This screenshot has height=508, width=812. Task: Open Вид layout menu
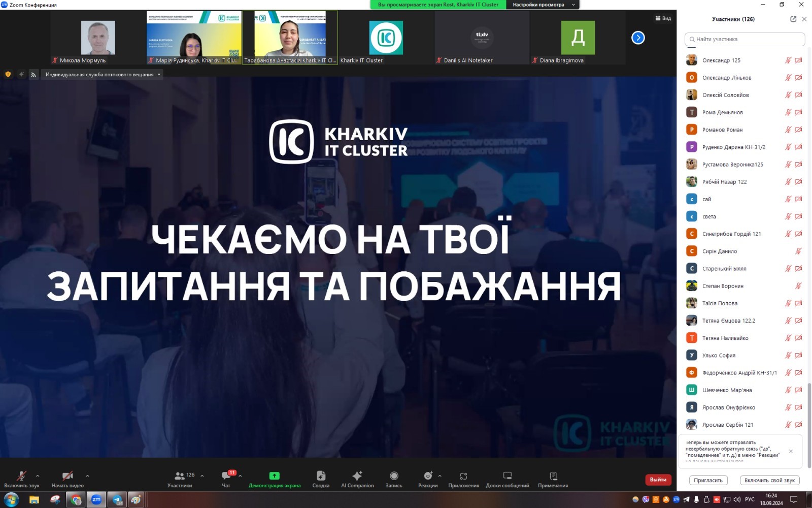coord(663,18)
